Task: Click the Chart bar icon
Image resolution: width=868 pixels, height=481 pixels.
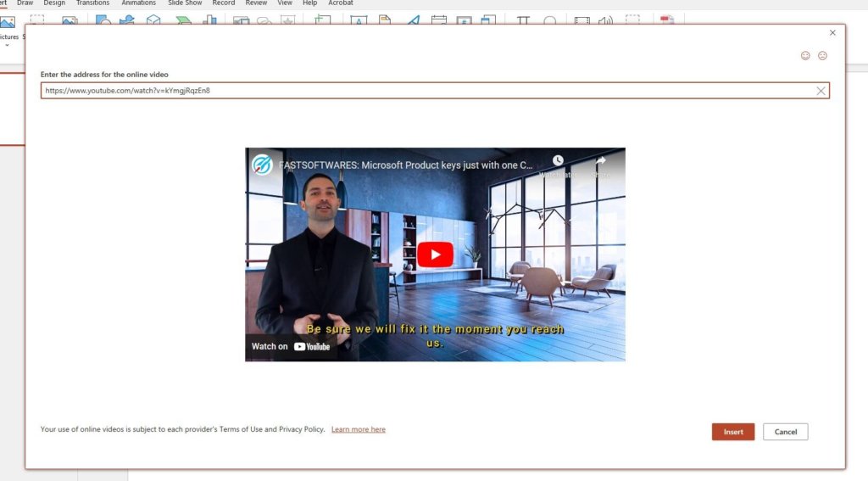Action: (210, 20)
